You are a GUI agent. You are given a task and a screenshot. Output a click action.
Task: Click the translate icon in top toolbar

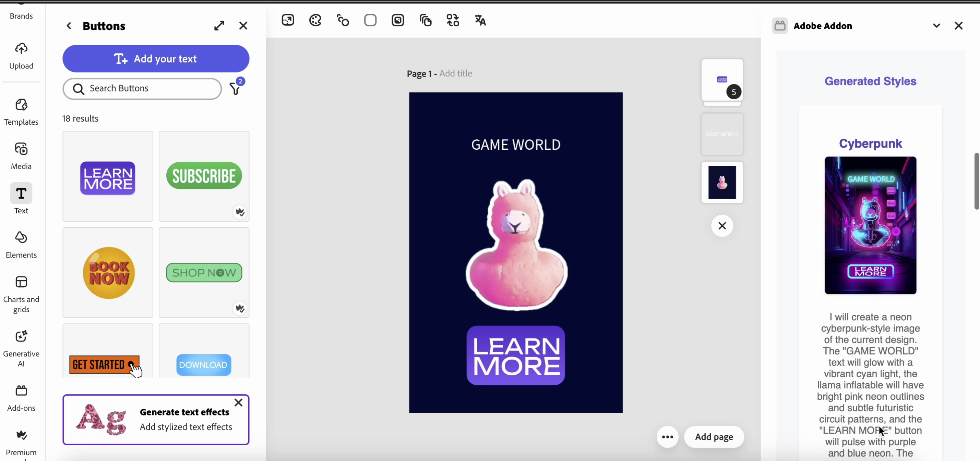coord(480,20)
